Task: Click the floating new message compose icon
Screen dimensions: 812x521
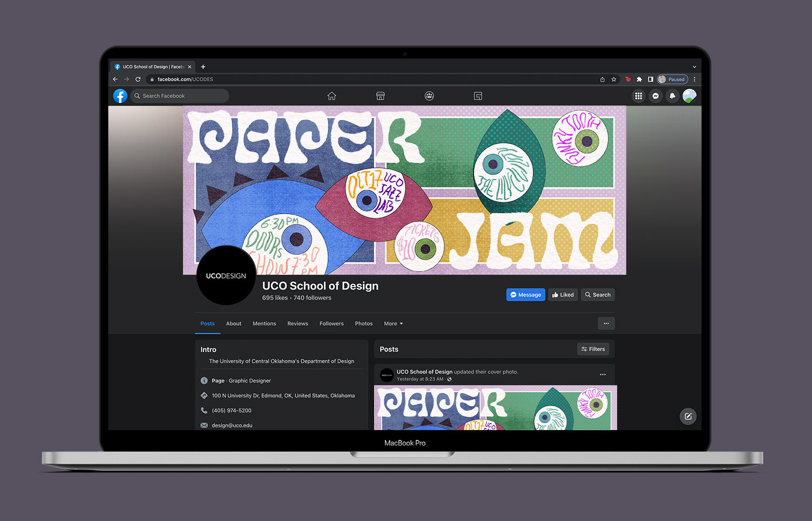Action: click(688, 416)
